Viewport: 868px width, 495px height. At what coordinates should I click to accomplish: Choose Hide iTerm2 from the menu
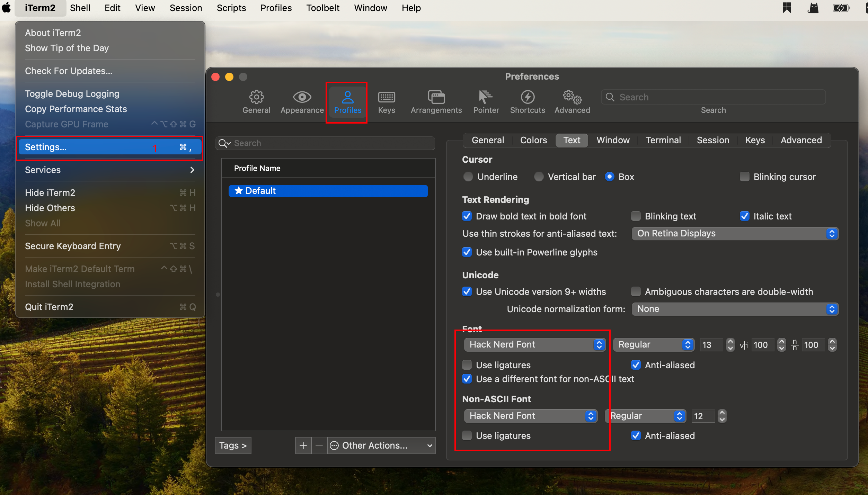pyautogui.click(x=110, y=193)
